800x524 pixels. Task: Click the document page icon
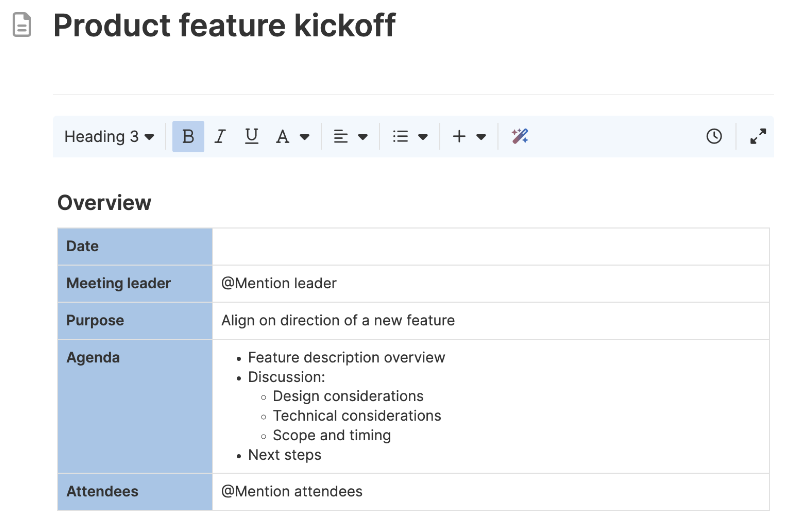pyautogui.click(x=22, y=26)
